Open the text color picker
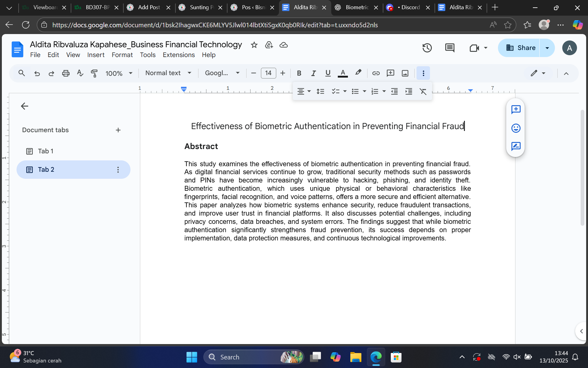Viewport: 588px width, 368px height. coord(343,73)
